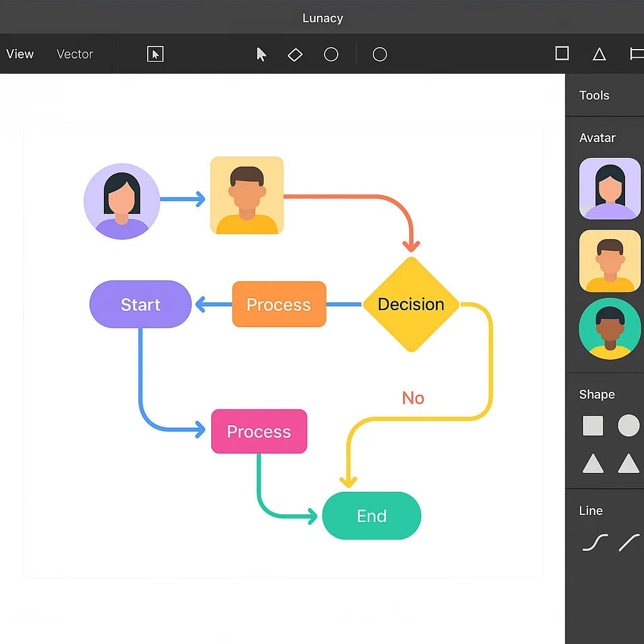Select the arrow pointer tool in toolbar
Image resolution: width=644 pixels, height=644 pixels.
pos(261,55)
